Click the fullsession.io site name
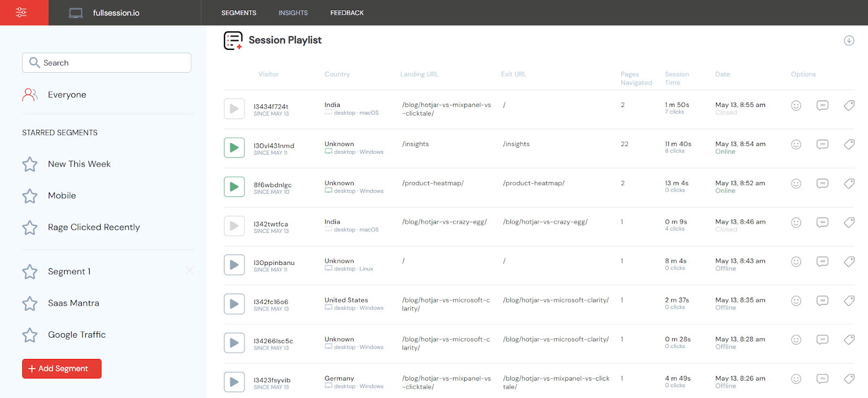The height and width of the screenshot is (398, 868). (116, 13)
